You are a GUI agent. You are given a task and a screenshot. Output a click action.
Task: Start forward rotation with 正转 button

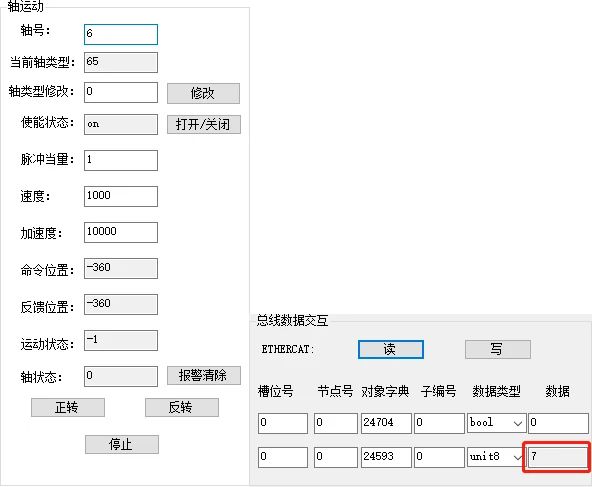(x=68, y=407)
